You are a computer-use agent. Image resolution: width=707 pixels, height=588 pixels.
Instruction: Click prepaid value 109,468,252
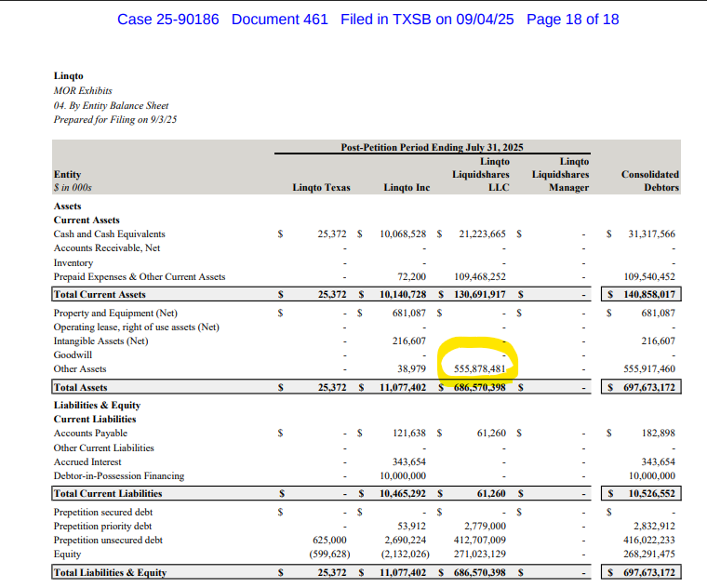tap(480, 277)
